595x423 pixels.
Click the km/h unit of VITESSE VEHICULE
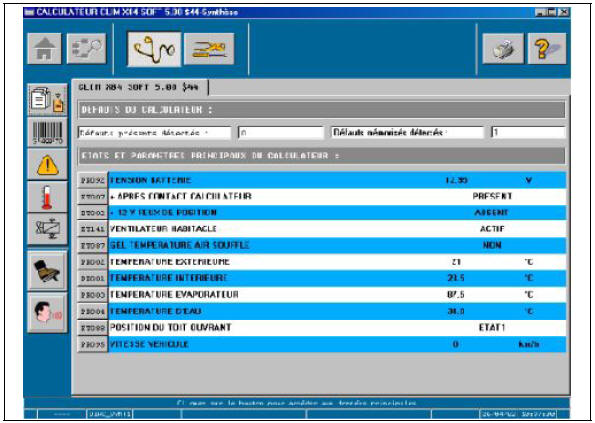pyautogui.click(x=529, y=344)
